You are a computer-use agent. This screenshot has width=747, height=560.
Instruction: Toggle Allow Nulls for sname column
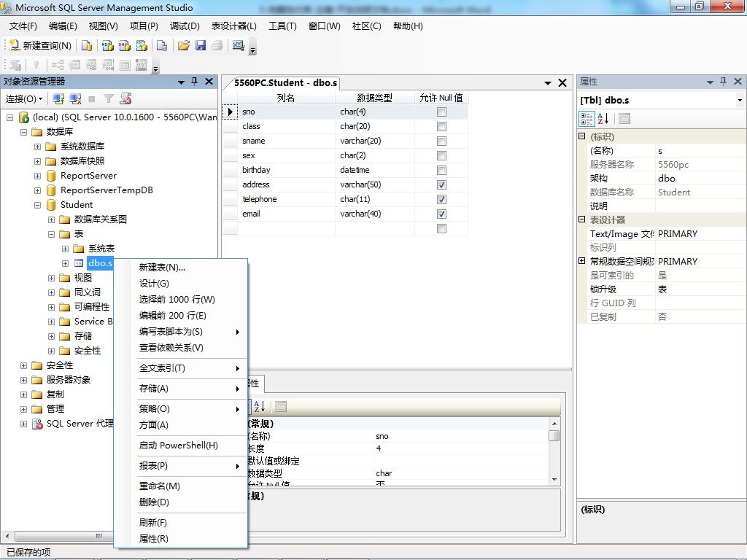click(441, 141)
